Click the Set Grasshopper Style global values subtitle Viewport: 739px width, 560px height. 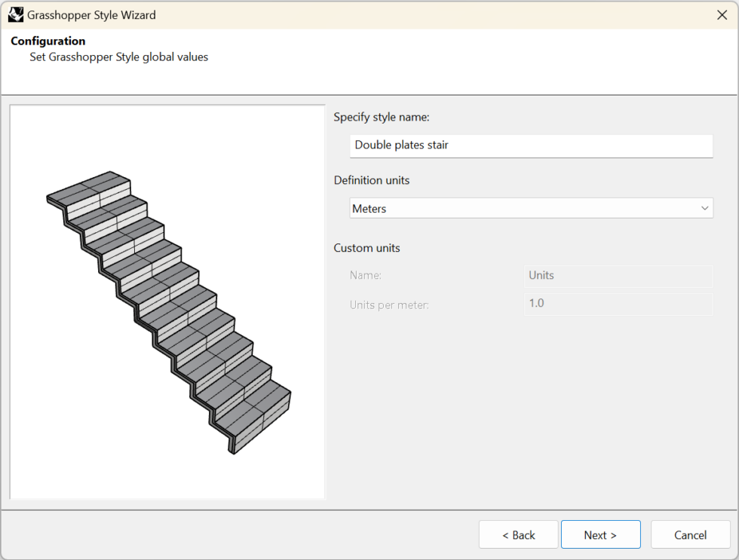118,57
